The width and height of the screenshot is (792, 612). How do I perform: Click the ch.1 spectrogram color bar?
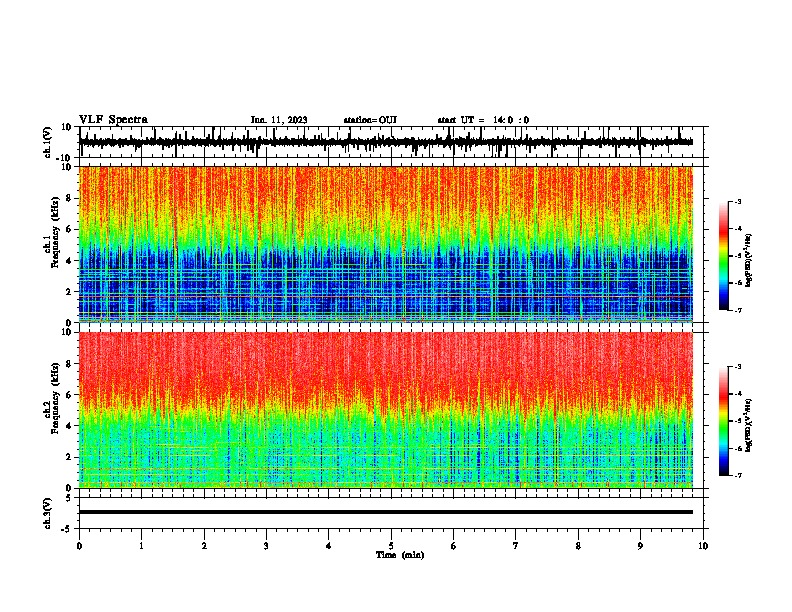click(x=724, y=256)
